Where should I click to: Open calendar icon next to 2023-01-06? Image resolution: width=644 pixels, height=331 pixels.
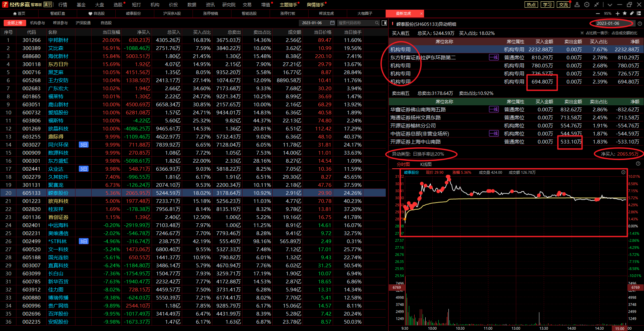(x=332, y=23)
